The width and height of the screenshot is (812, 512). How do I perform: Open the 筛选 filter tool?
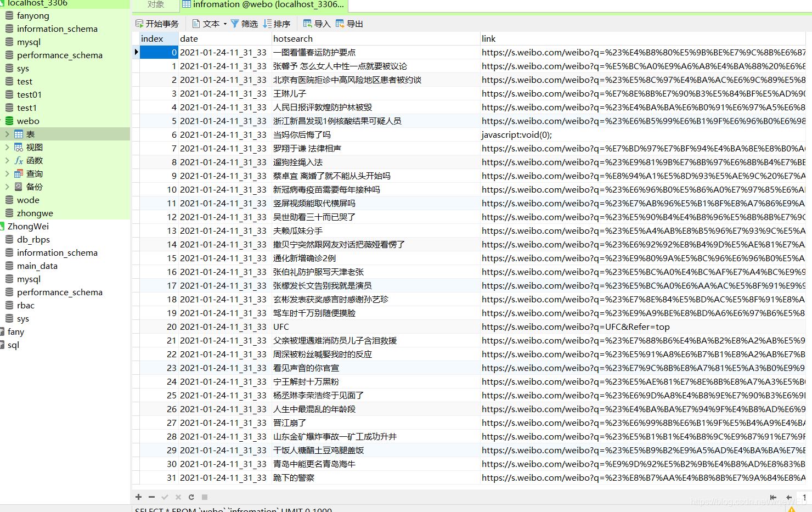pos(247,23)
